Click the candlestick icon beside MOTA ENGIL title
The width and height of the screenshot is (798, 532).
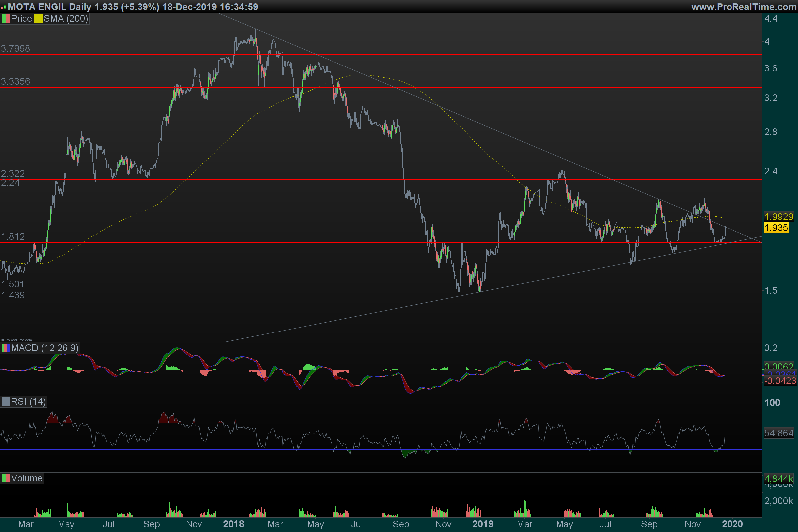[3, 7]
